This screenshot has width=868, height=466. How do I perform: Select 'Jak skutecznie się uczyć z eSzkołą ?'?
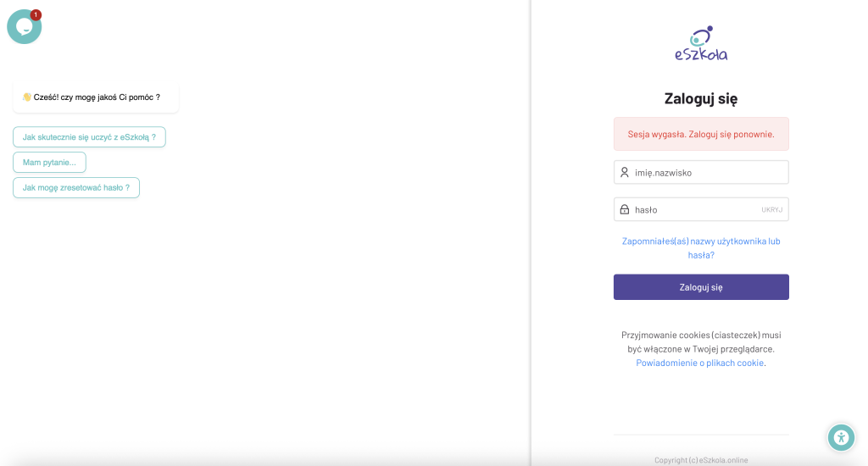point(89,136)
